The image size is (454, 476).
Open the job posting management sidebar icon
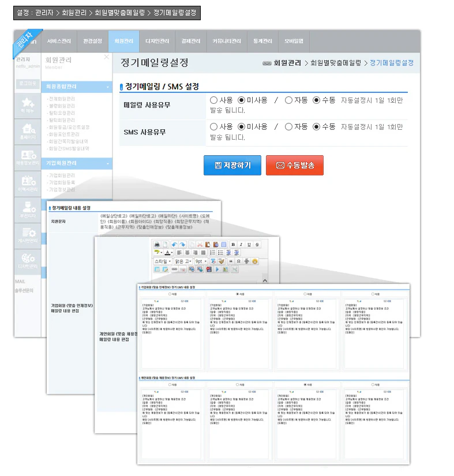[28, 158]
